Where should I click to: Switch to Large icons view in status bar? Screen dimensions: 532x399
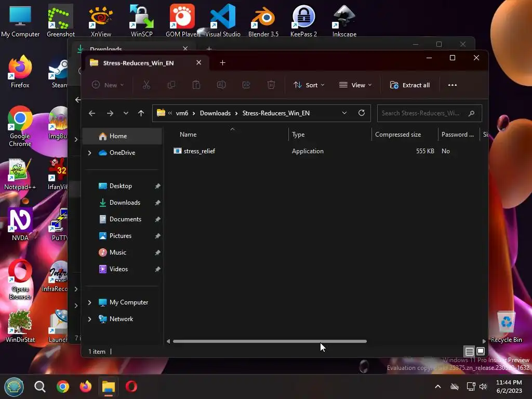(x=481, y=351)
